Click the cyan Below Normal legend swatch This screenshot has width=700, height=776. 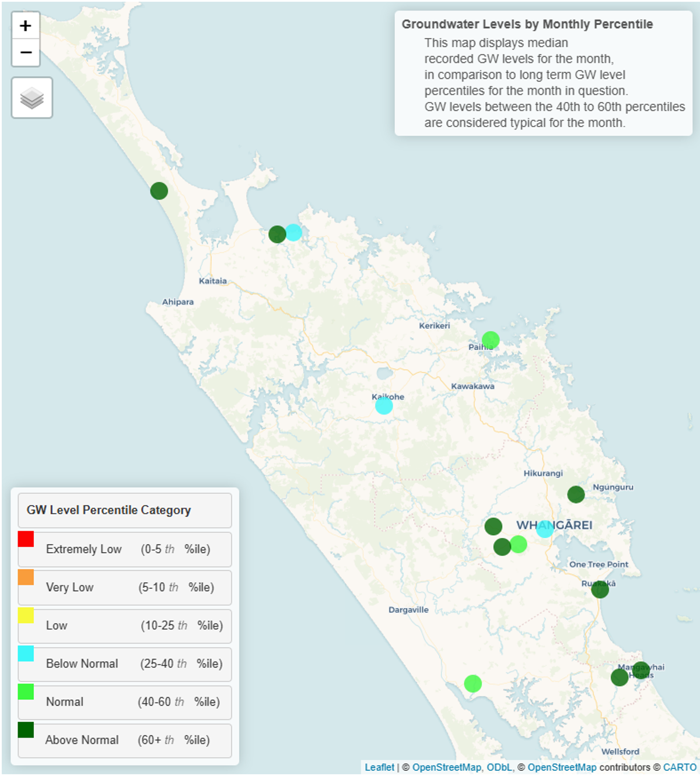[26, 654]
